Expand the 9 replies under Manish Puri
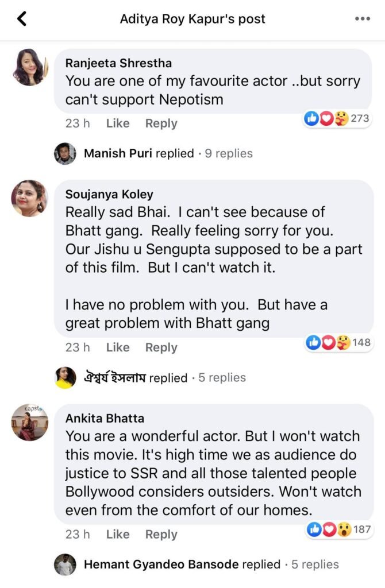Image resolution: width=385 pixels, height=588 pixels. tap(229, 153)
